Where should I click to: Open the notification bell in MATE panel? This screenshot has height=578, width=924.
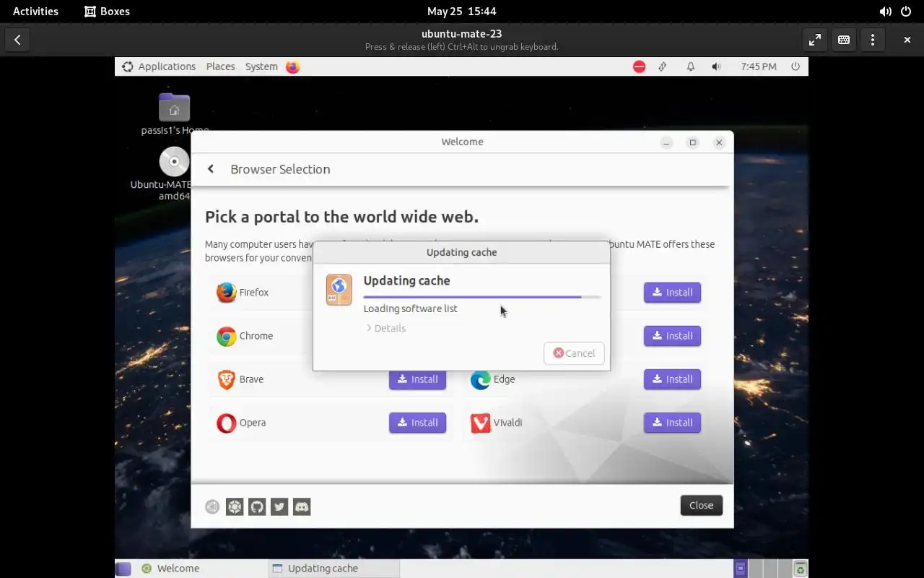tap(691, 66)
